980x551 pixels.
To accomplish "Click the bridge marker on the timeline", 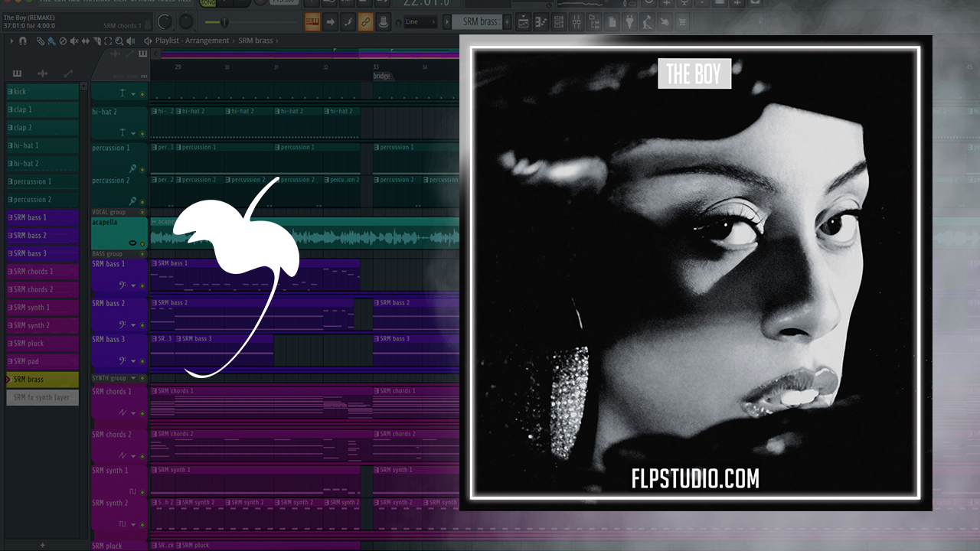I will pyautogui.click(x=382, y=77).
